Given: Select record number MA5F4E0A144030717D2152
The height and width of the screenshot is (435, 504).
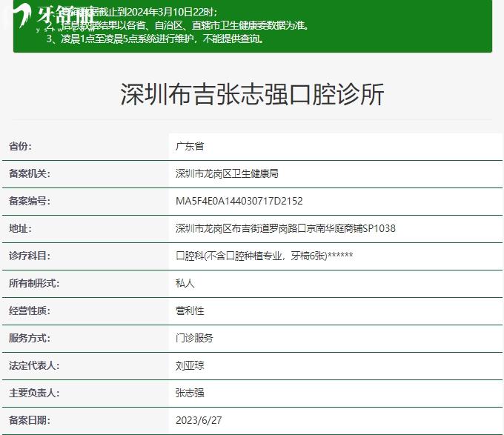Looking at the screenshot, I should tap(239, 201).
